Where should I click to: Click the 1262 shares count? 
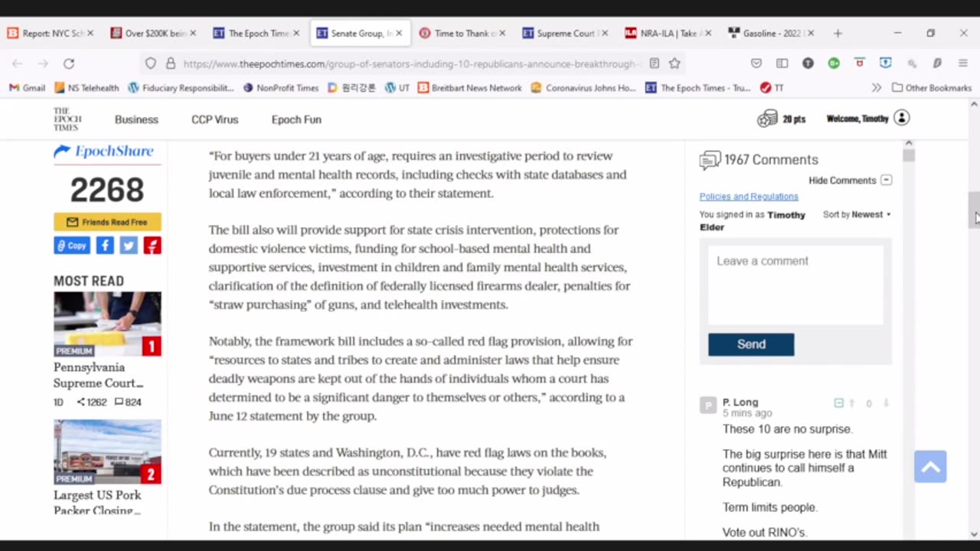(92, 402)
